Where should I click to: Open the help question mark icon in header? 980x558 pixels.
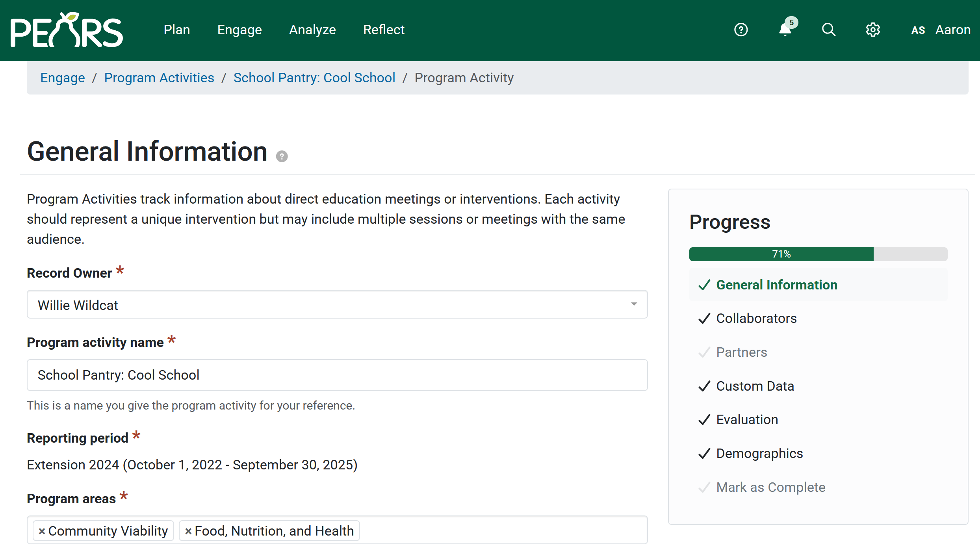pos(741,30)
